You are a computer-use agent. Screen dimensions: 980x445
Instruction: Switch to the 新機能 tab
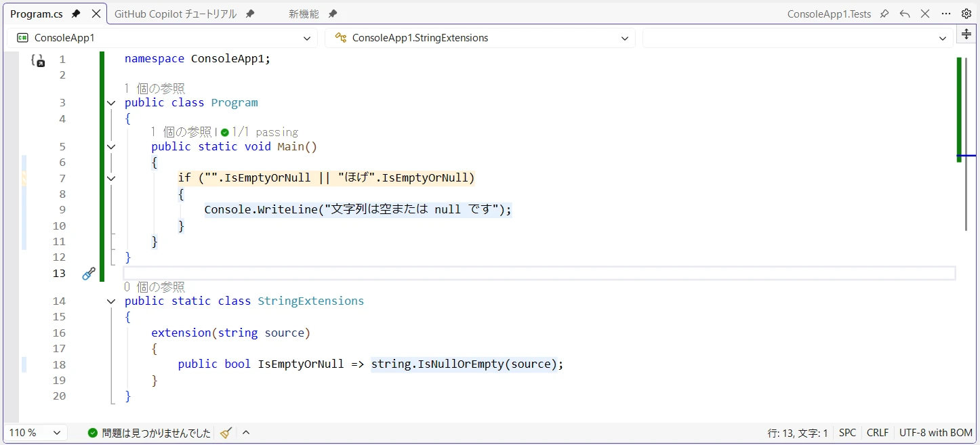tap(303, 14)
